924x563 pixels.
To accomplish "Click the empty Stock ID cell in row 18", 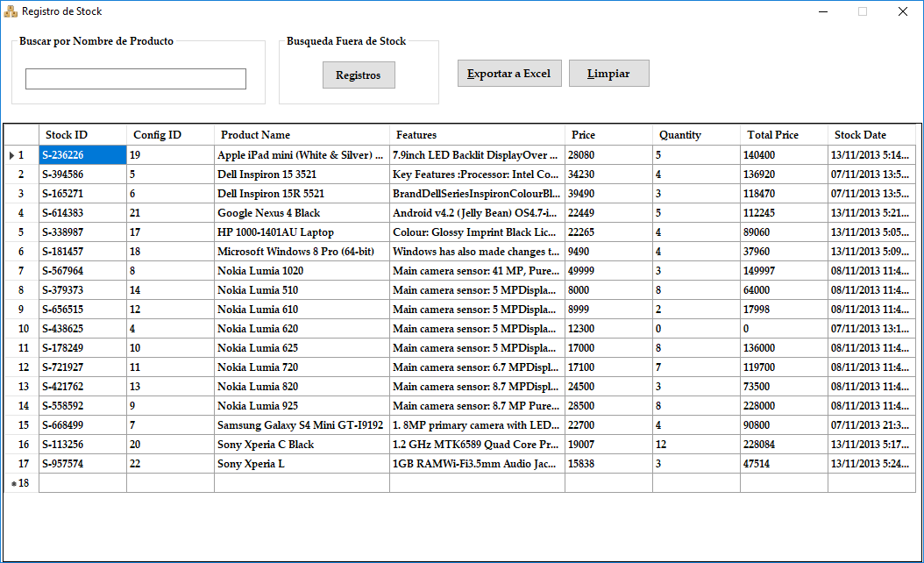I will click(82, 483).
